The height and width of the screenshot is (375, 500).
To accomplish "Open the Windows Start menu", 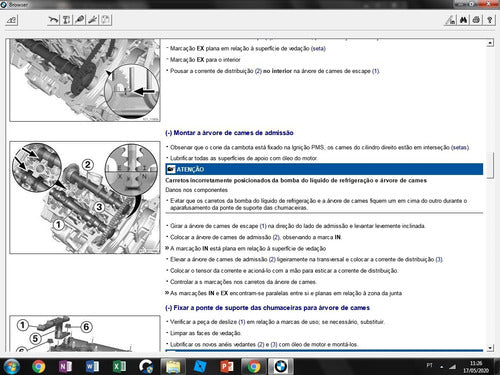I will tap(11, 366).
